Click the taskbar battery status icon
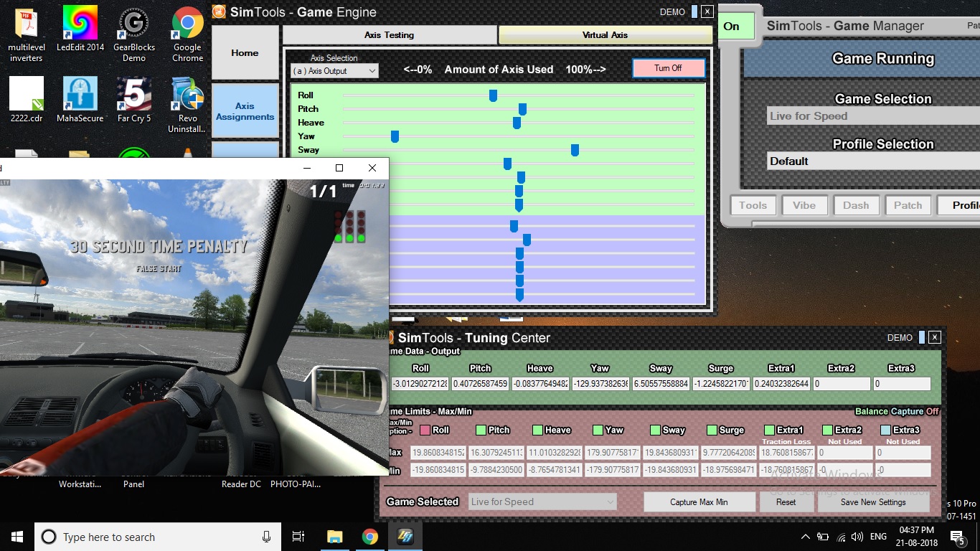This screenshot has width=980, height=551. 823,537
